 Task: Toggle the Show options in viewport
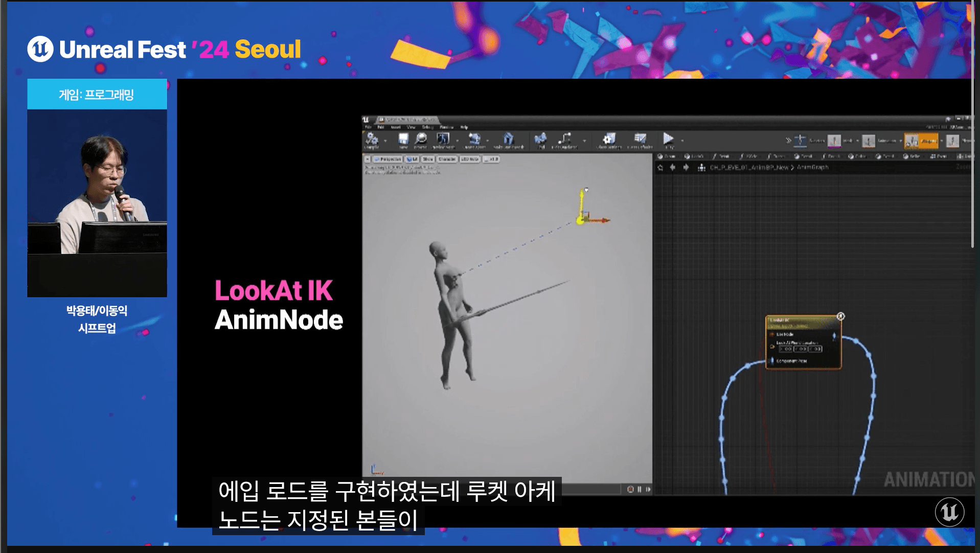click(428, 159)
